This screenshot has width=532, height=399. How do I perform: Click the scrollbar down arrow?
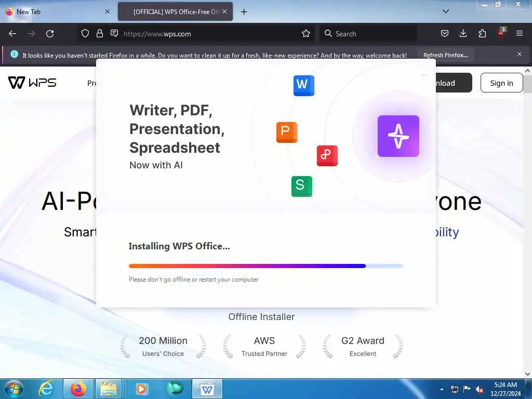coord(528,374)
